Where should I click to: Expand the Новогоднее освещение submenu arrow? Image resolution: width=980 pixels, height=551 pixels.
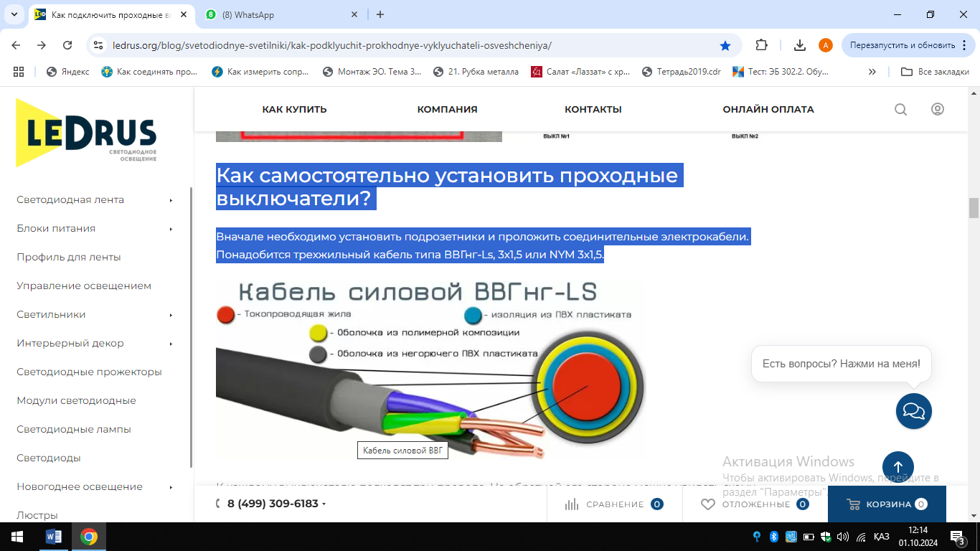tap(171, 487)
